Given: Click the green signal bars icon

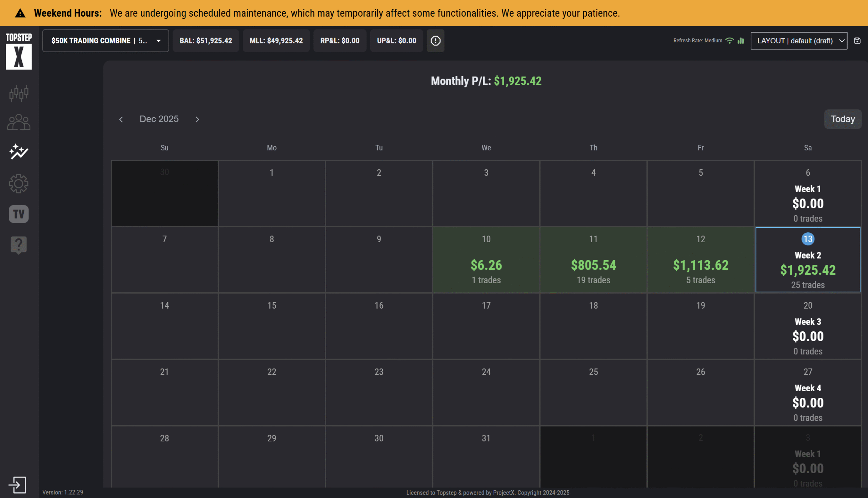Looking at the screenshot, I should (741, 41).
